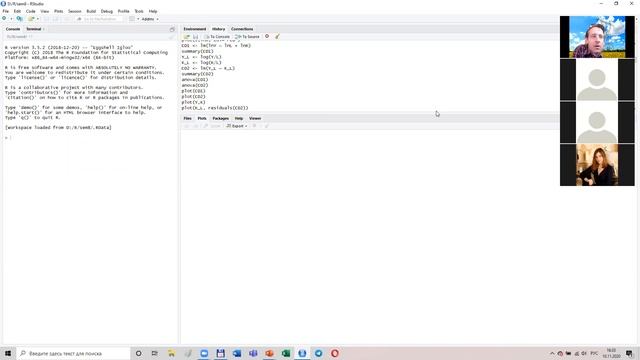Open Excel from the taskbar
The height and width of the screenshot is (360, 640).
coord(286,353)
